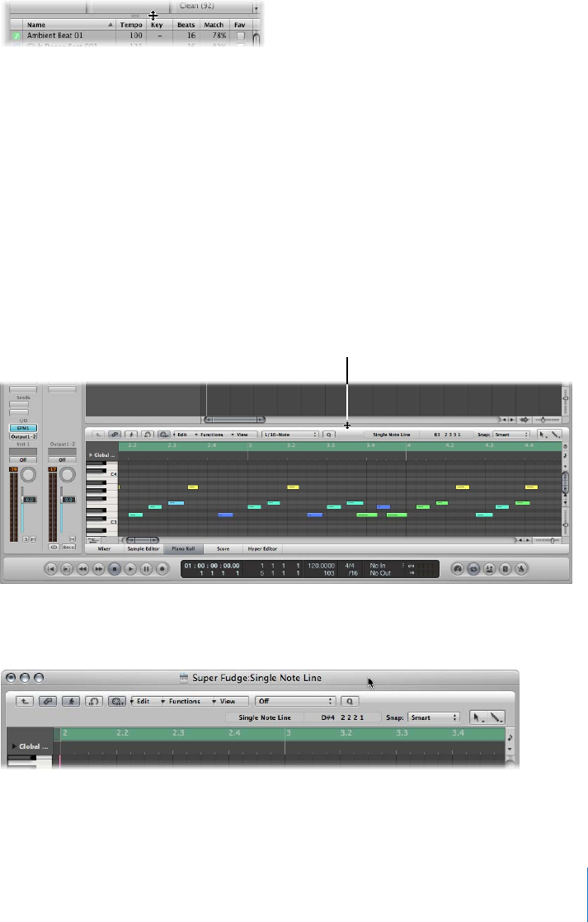Click the loop icon beside Ambient Beat 01
The image size is (588, 922).
[16, 35]
